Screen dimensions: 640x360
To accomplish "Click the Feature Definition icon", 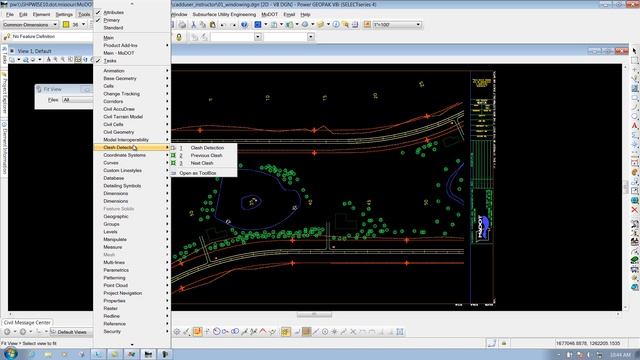I will click(6, 37).
